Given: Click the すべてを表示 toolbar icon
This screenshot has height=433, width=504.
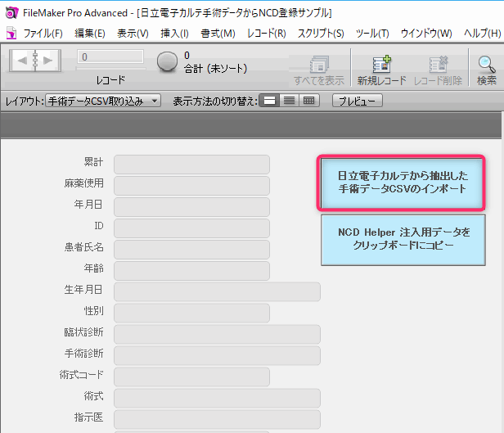Looking at the screenshot, I should click(x=319, y=65).
